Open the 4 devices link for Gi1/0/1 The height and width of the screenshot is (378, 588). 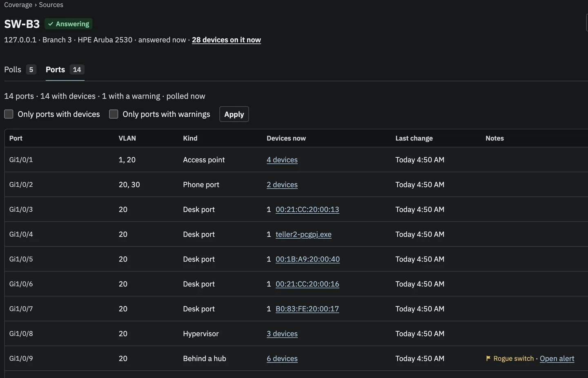282,160
